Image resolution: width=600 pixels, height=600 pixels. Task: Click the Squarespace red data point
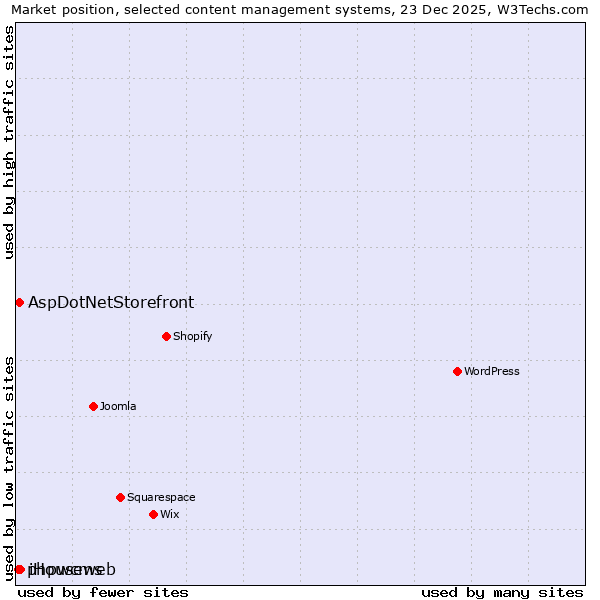121,497
